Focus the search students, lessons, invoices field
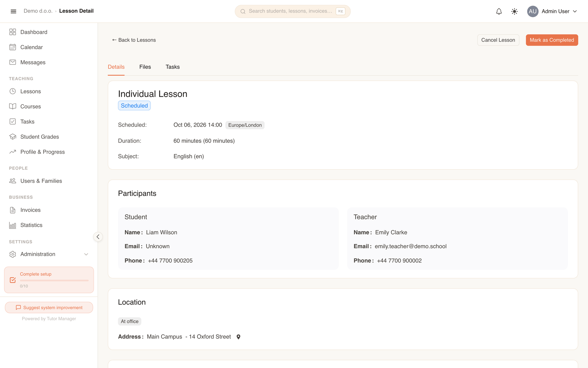The image size is (588, 368). pos(293,11)
